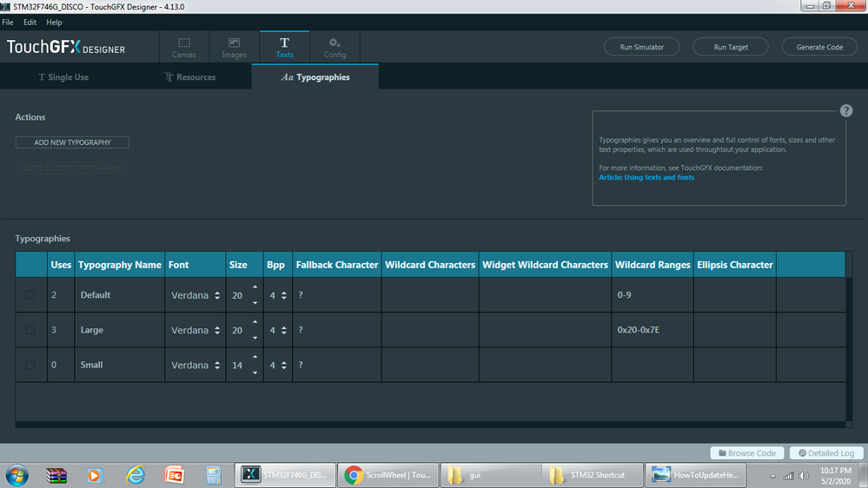The height and width of the screenshot is (488, 868).
Task: Open the Images view
Action: click(235, 47)
